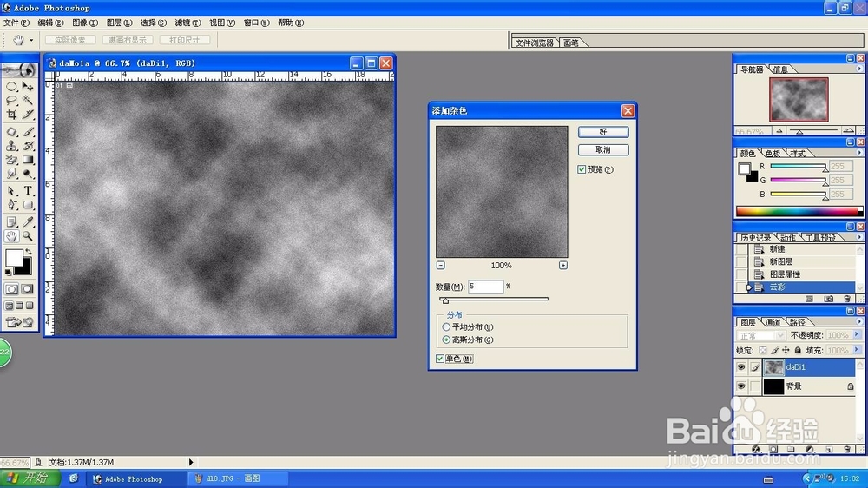Open the blend mode 正常 dropdown
The image size is (868, 488).
coord(761,336)
